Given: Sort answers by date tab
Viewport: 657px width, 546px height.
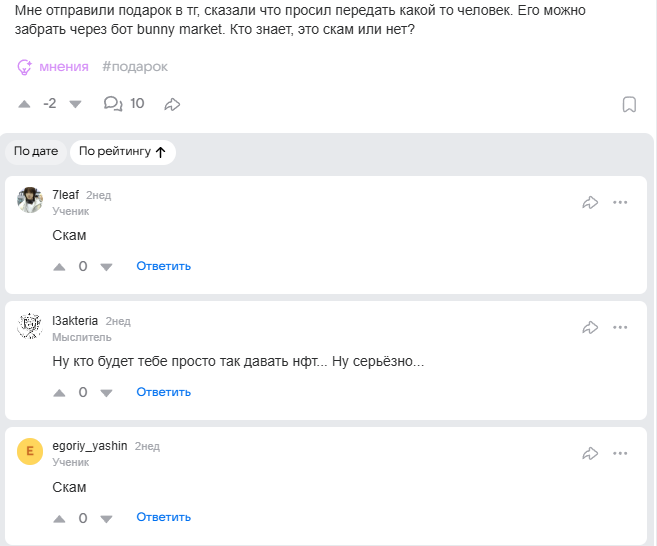Looking at the screenshot, I should pyautogui.click(x=36, y=152).
